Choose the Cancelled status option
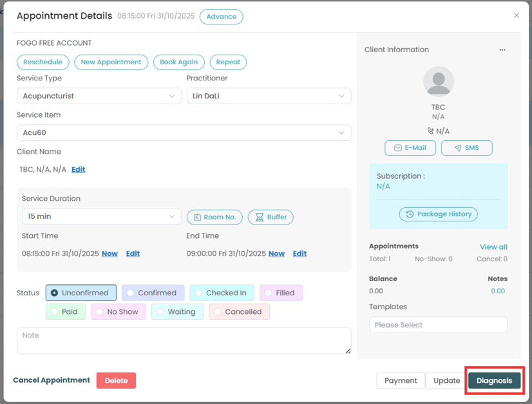 pyautogui.click(x=239, y=312)
